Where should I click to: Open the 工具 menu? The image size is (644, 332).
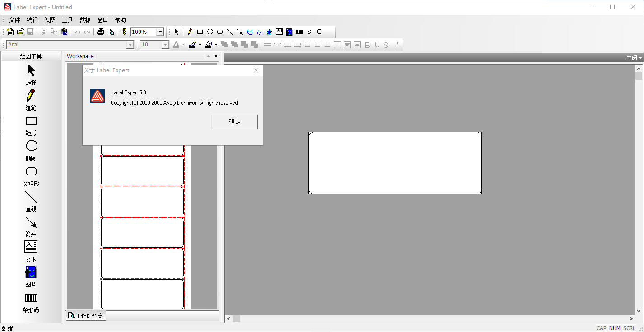pos(67,20)
